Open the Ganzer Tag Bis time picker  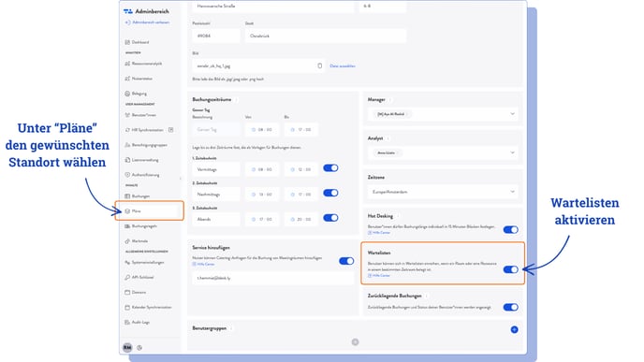coord(301,129)
